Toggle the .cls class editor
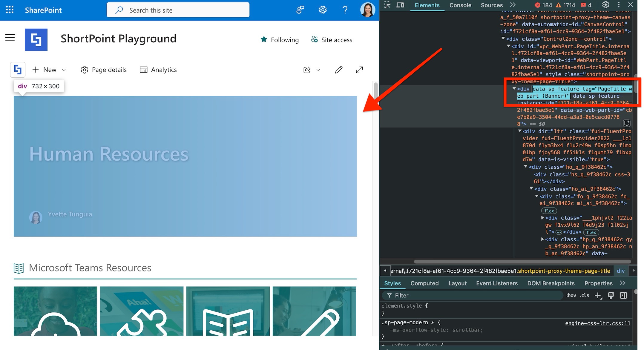644x350 pixels. click(x=585, y=295)
